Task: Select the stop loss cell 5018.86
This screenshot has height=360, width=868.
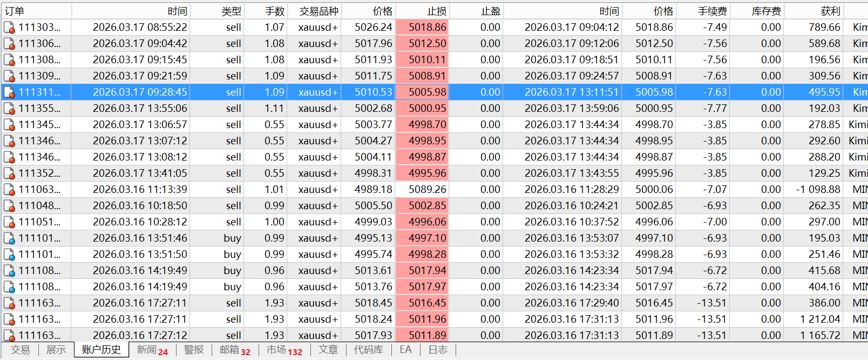Action: tap(422, 28)
